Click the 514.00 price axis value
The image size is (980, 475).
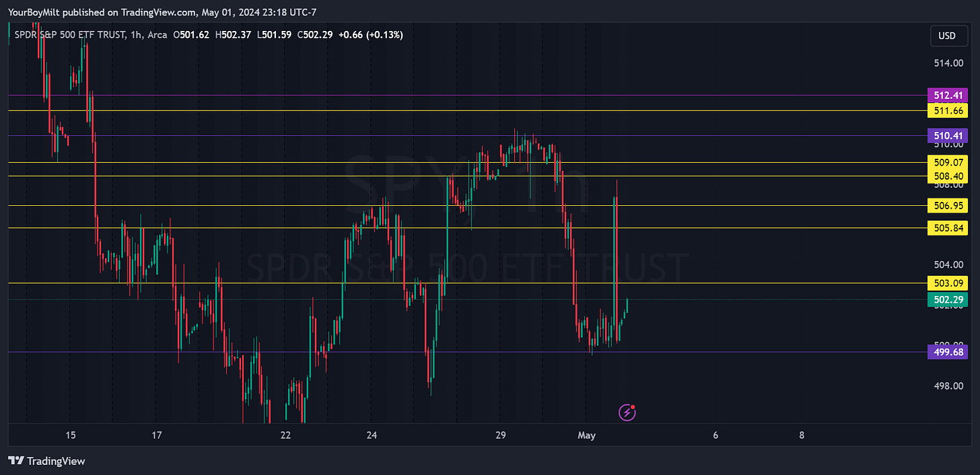click(x=949, y=63)
